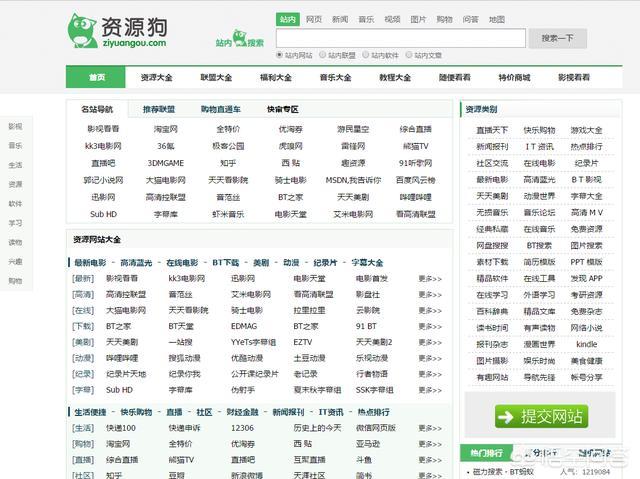Select the 推荐联盟 tab
This screenshot has height=479, width=640.
[x=159, y=109]
